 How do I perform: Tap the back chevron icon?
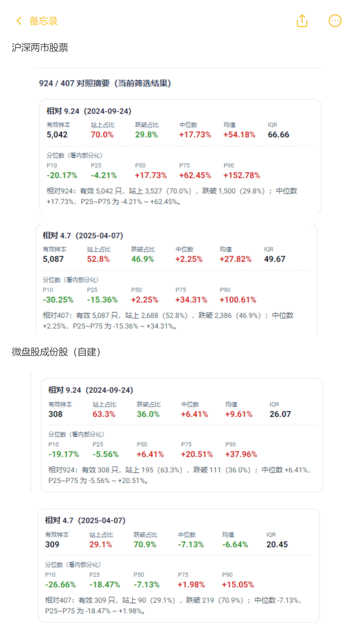click(x=19, y=21)
